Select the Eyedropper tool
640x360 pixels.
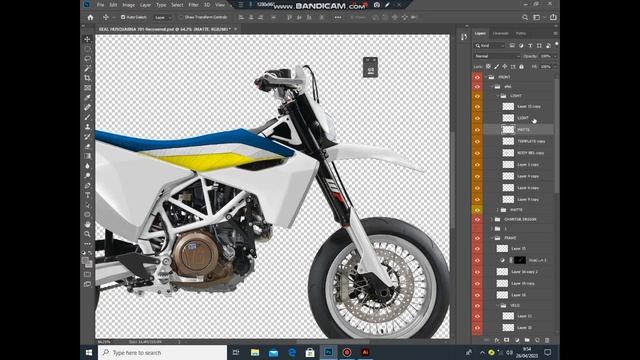click(x=87, y=98)
